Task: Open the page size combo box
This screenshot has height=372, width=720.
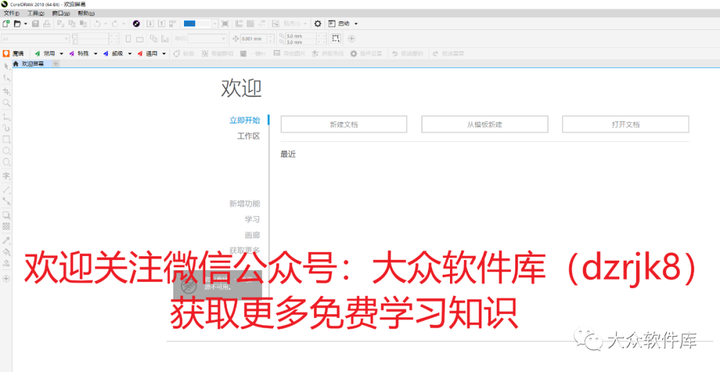Action: tap(35, 39)
